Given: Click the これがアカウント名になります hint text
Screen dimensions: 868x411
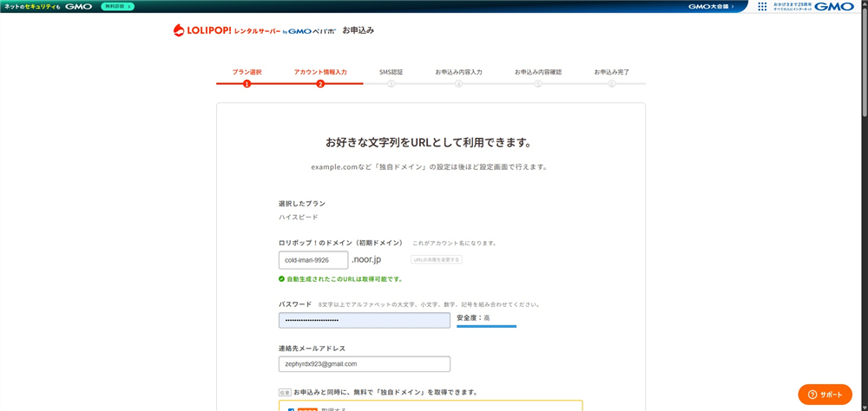Looking at the screenshot, I should click(455, 243).
